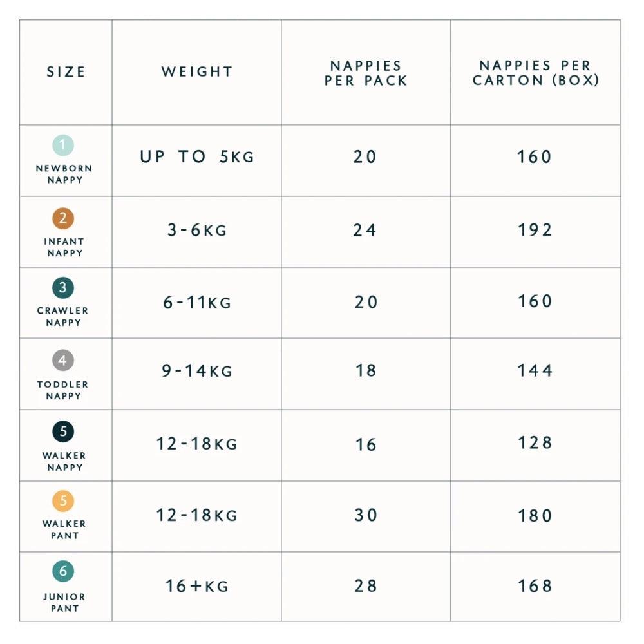Select the 9-14kg weight cell
Viewport: 644px width, 644px height.
(197, 371)
